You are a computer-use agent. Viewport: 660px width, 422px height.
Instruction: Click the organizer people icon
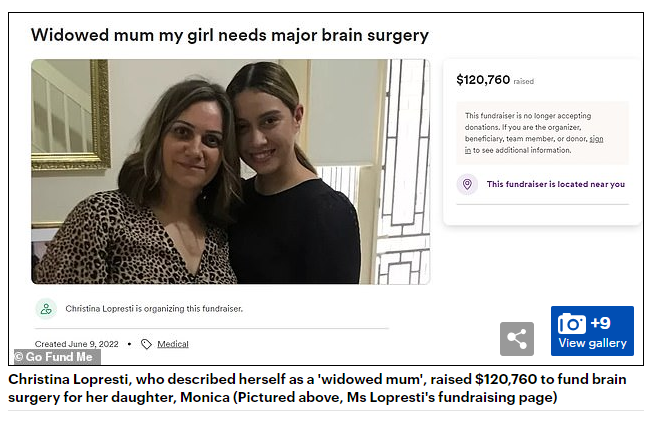(x=46, y=309)
